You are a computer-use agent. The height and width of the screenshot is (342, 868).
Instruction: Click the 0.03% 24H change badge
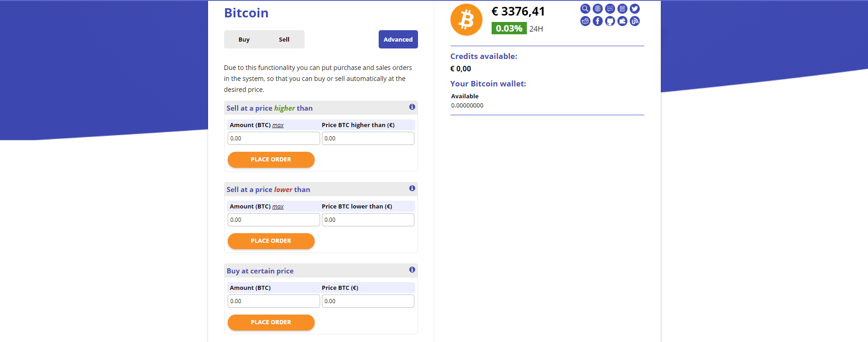pos(509,28)
